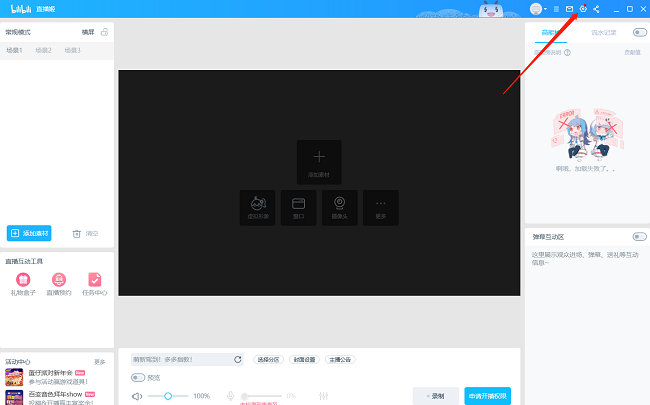650x405 pixels.
Task: Open the mail message icon in title bar
Action: [569, 9]
